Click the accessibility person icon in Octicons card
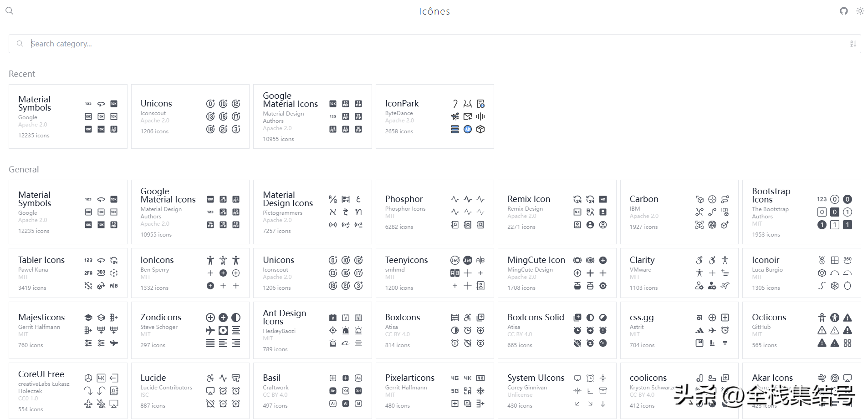 pos(822,318)
